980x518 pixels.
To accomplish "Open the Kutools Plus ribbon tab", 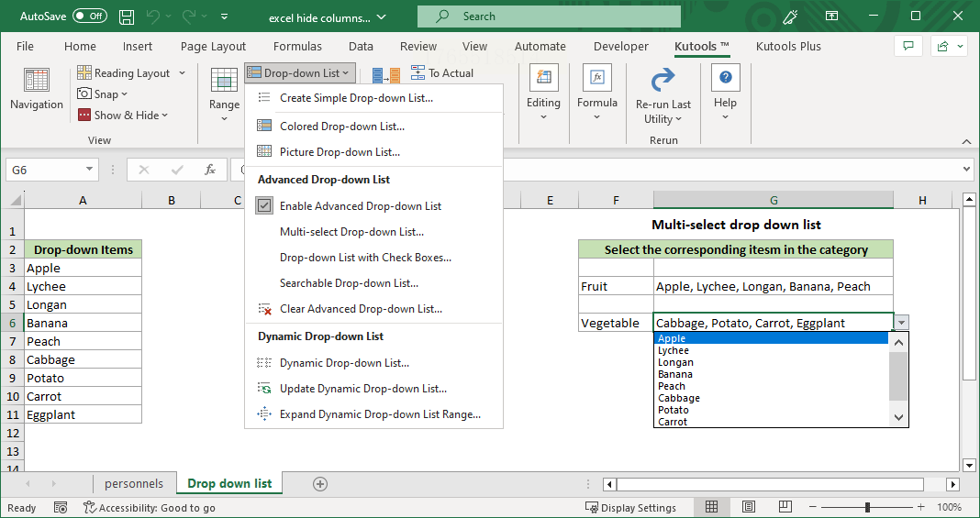I will pos(788,46).
